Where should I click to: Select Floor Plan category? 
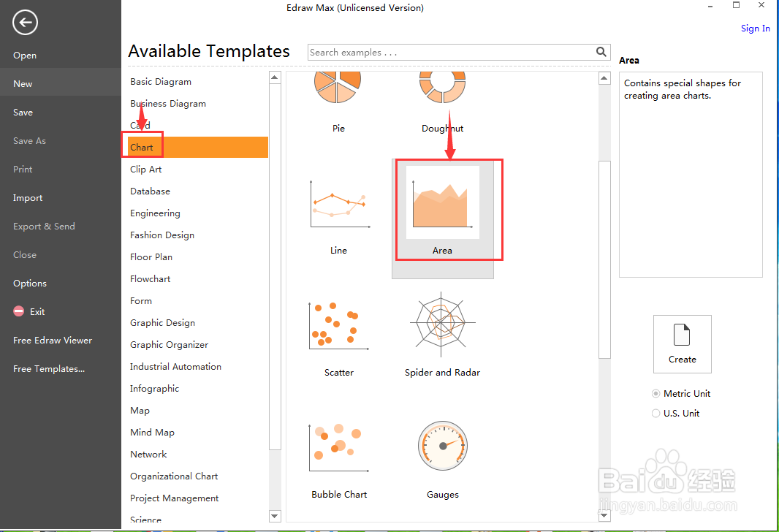click(151, 256)
